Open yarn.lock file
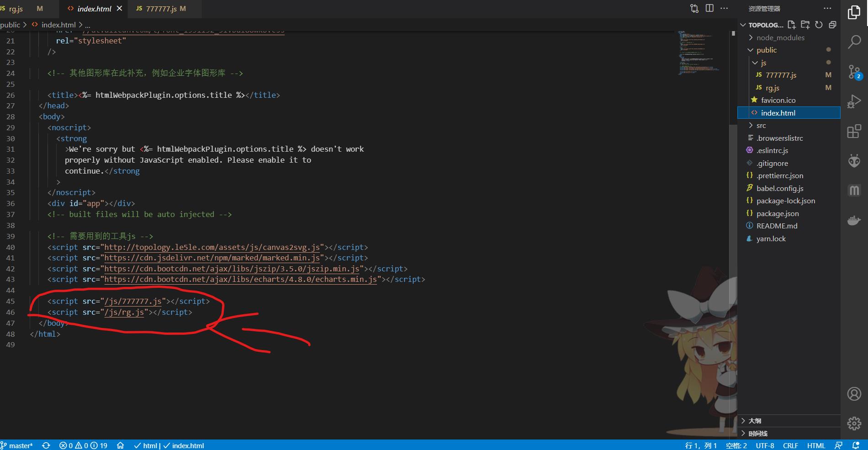This screenshot has height=450, width=868. pyautogui.click(x=771, y=238)
